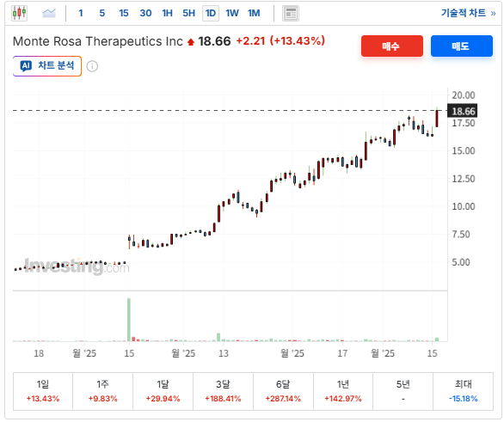This screenshot has height=422, width=504.
Task: Click the latest red candlestick at 18.66
Action: pos(437,119)
